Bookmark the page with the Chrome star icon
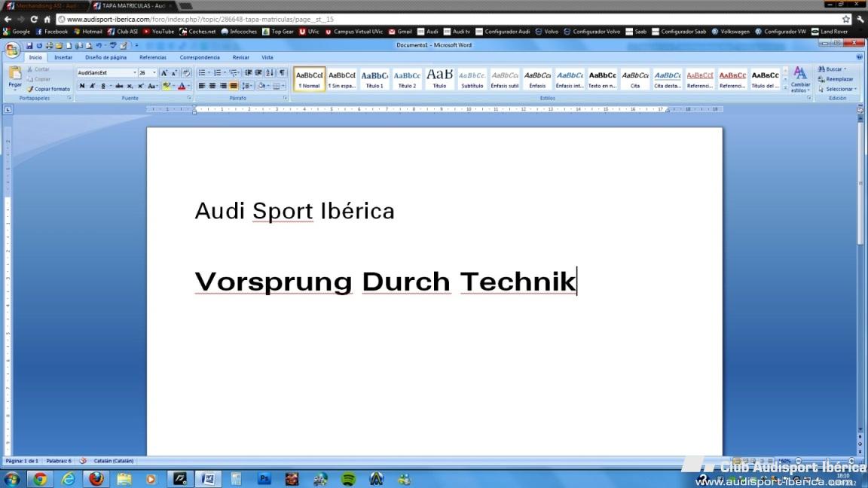868x488 pixels. tap(846, 20)
